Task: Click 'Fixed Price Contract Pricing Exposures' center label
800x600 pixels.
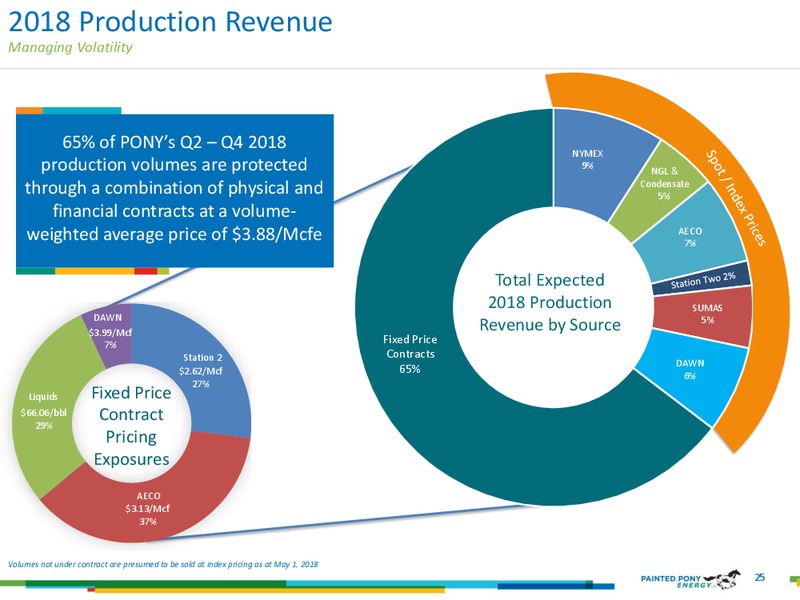Action: point(131,426)
